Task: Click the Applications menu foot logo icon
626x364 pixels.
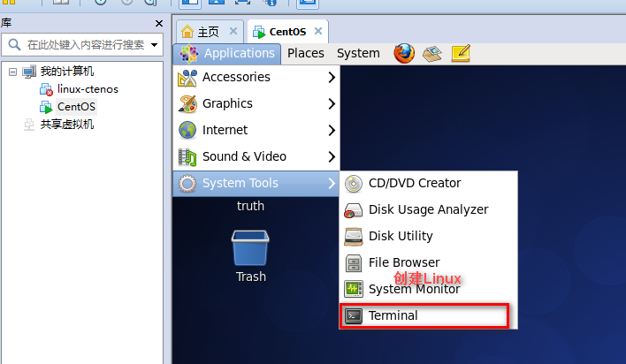Action: pos(188,54)
